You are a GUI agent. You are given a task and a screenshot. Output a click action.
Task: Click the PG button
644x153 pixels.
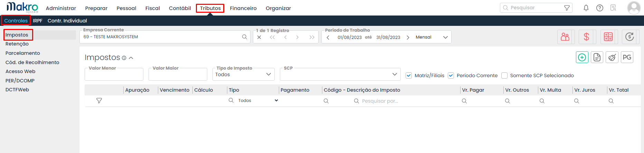(x=627, y=58)
